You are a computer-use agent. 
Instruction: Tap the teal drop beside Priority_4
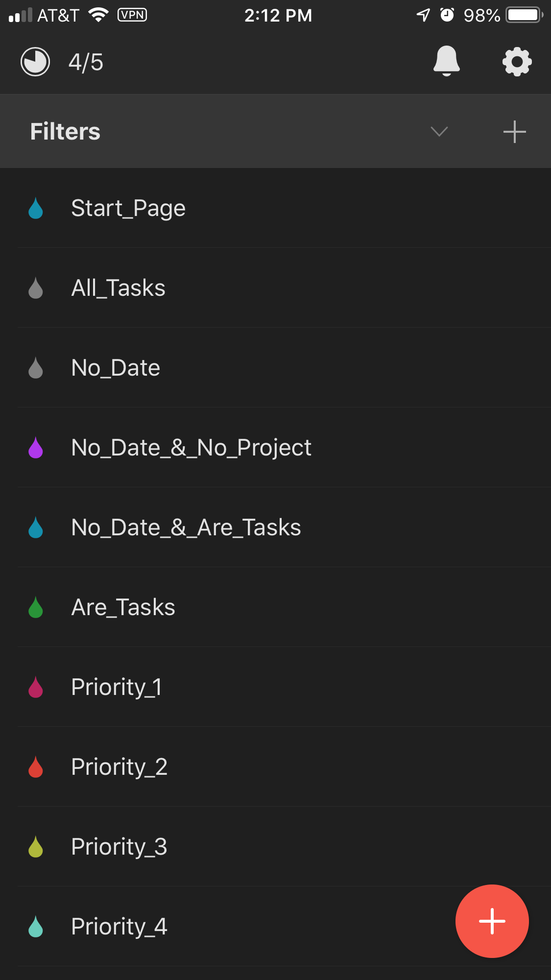click(x=36, y=926)
